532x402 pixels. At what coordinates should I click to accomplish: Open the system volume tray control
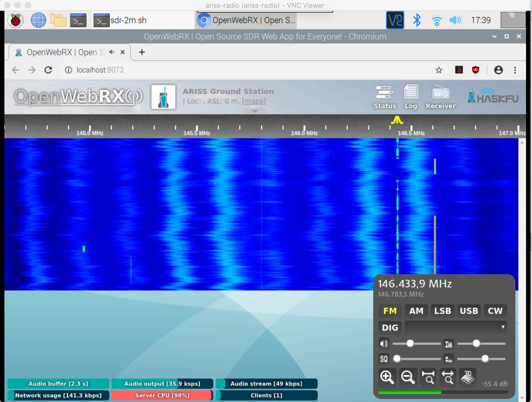456,20
